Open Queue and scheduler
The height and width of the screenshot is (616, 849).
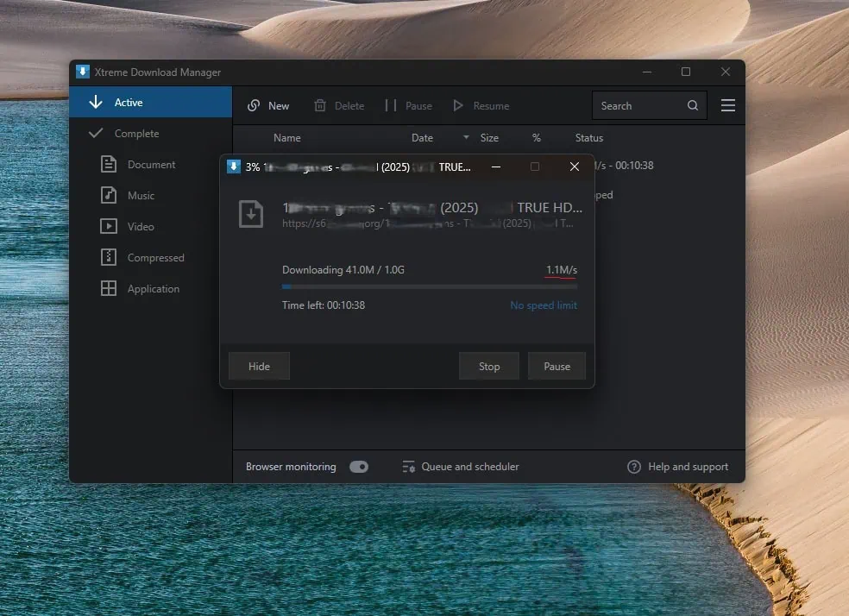tap(461, 467)
